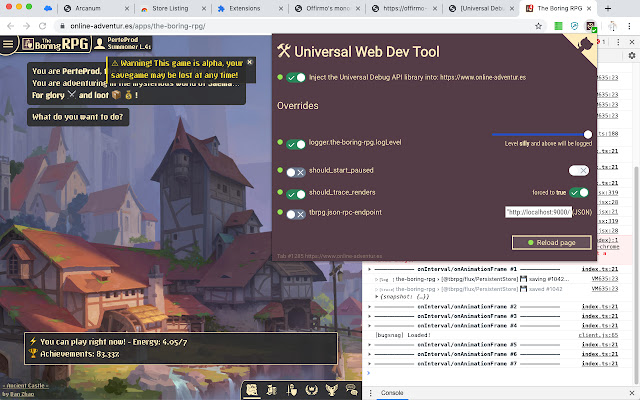Expand the onInterval/onAnimationFrame #4 log group

[369, 326]
